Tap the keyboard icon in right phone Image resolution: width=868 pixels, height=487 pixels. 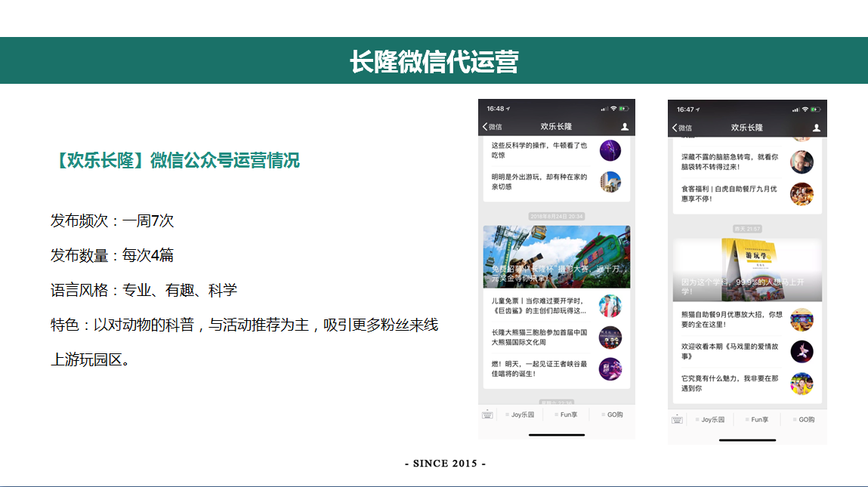677,420
